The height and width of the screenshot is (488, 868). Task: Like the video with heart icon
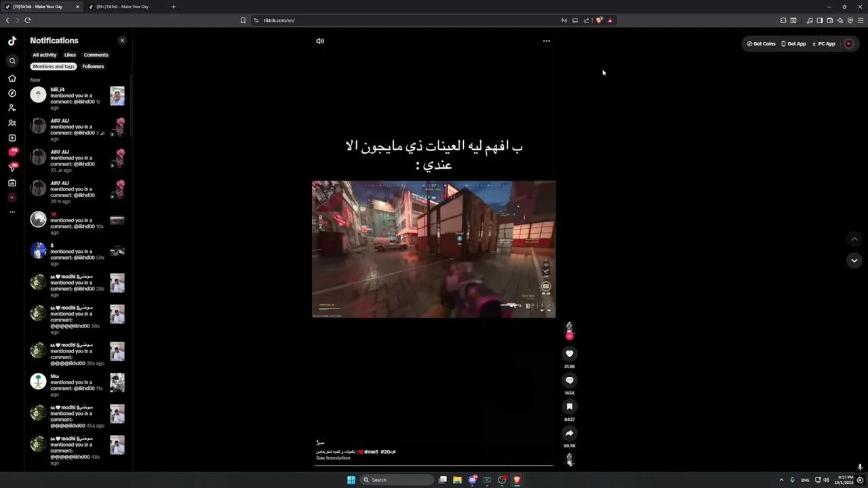tap(570, 354)
